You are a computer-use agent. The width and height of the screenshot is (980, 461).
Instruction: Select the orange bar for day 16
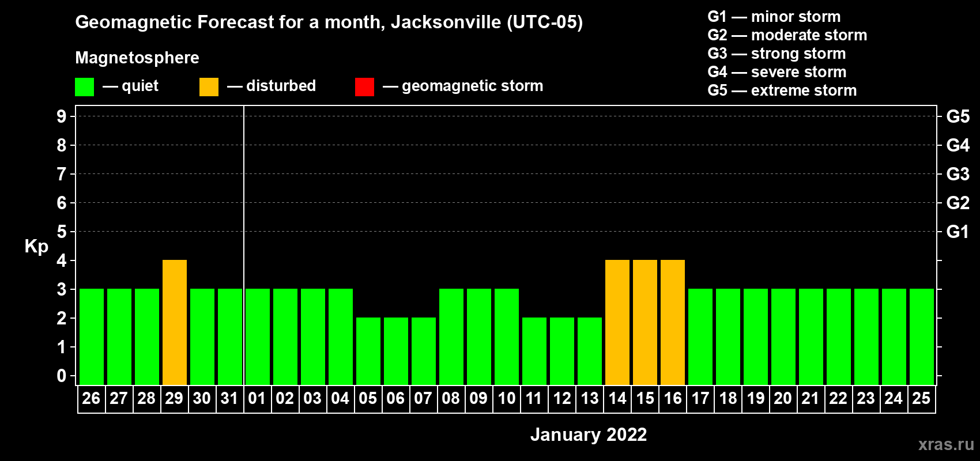pos(673,322)
